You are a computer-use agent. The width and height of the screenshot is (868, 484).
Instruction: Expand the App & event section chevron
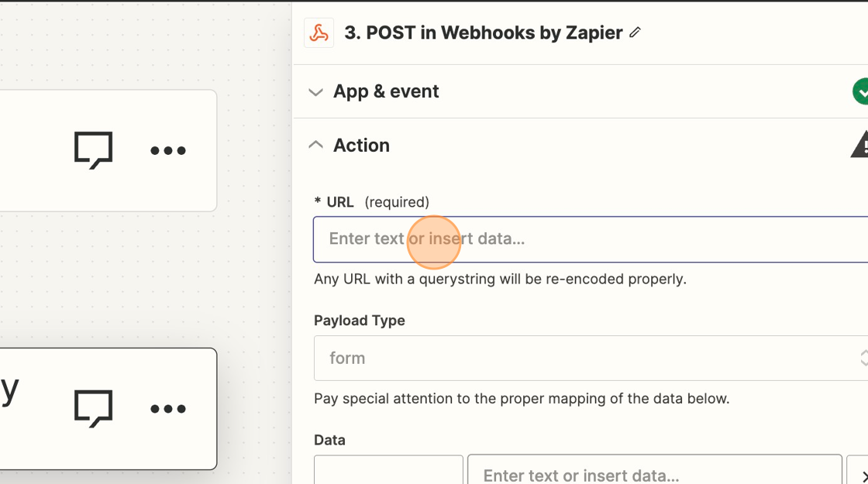pyautogui.click(x=315, y=92)
